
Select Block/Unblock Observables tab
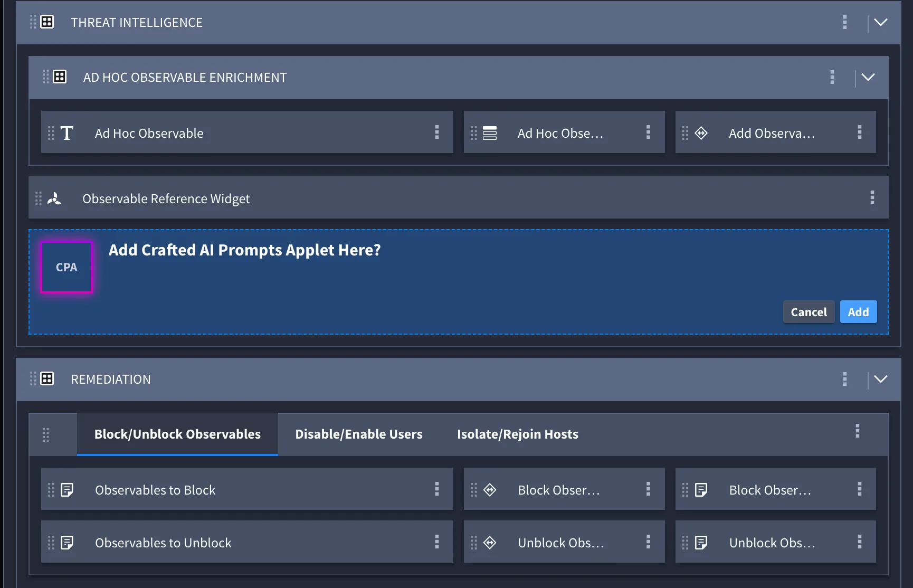177,434
